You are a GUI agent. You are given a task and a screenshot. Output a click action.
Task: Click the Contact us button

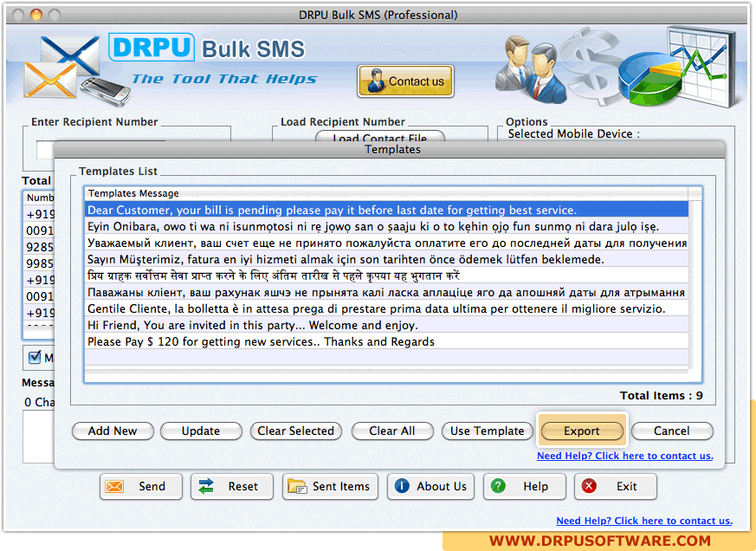coord(405,81)
